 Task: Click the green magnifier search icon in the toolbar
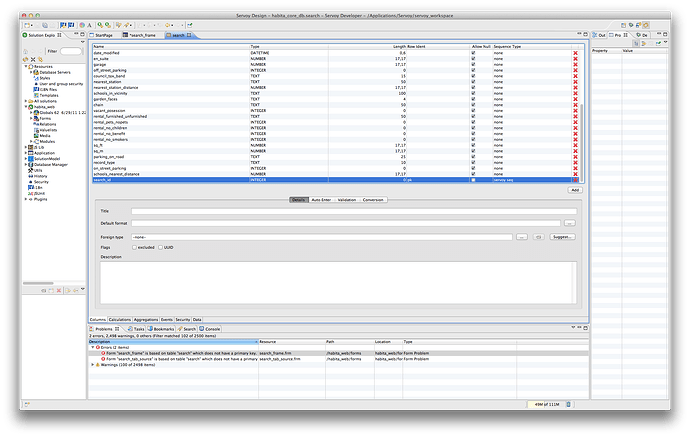tap(100, 25)
